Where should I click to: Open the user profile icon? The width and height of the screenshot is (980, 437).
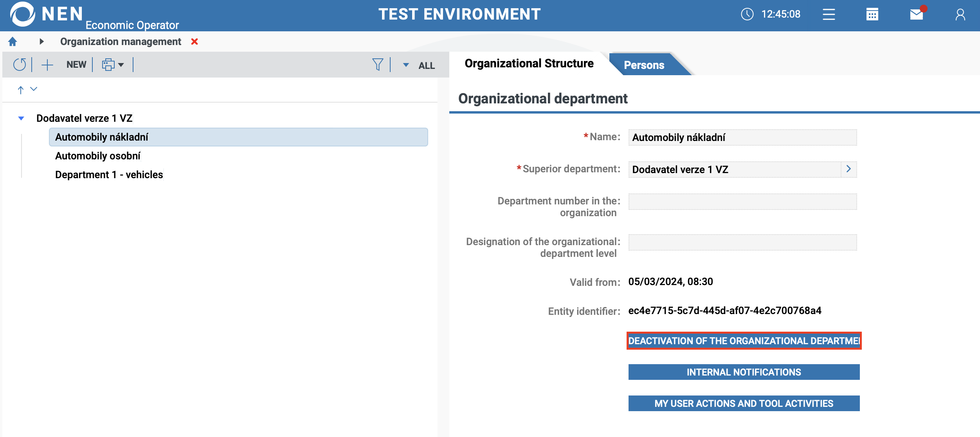[x=960, y=15]
